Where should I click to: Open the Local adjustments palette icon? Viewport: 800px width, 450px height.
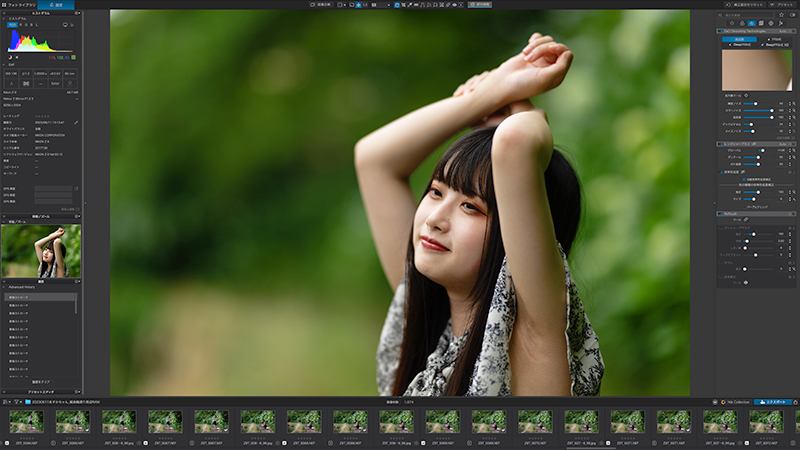tap(771, 23)
